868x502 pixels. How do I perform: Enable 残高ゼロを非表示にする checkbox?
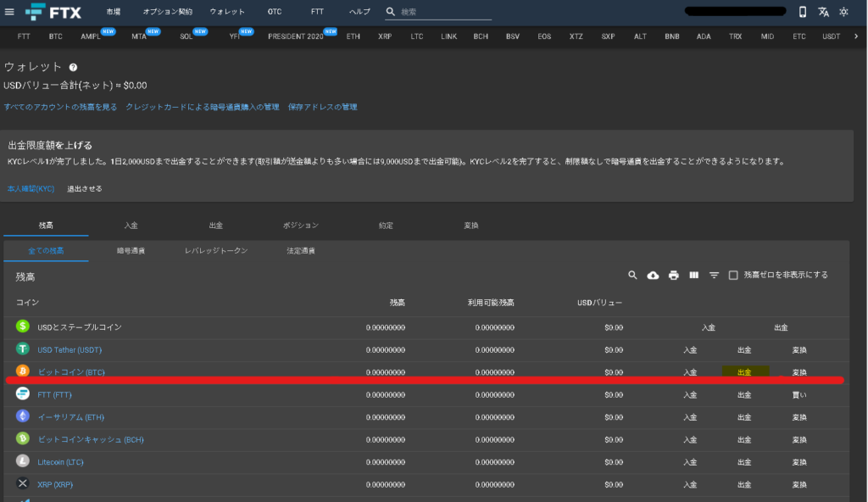click(x=733, y=276)
